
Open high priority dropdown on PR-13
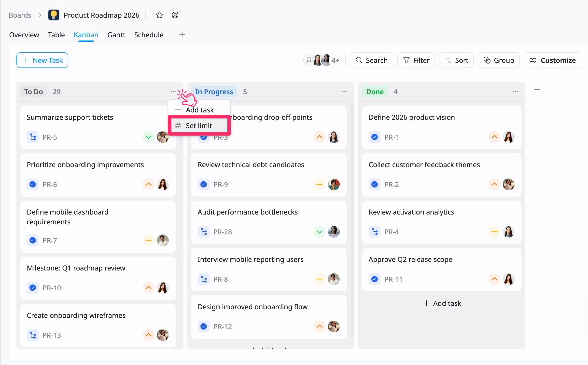tap(149, 335)
